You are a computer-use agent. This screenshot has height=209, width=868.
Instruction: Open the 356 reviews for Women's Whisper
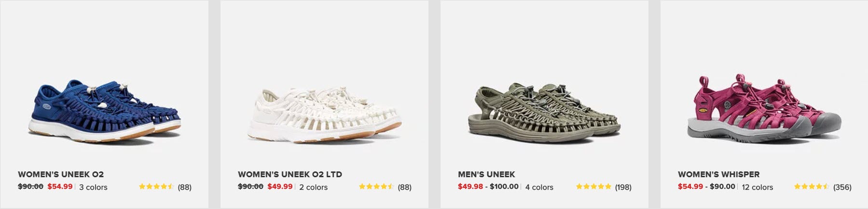pyautogui.click(x=842, y=187)
